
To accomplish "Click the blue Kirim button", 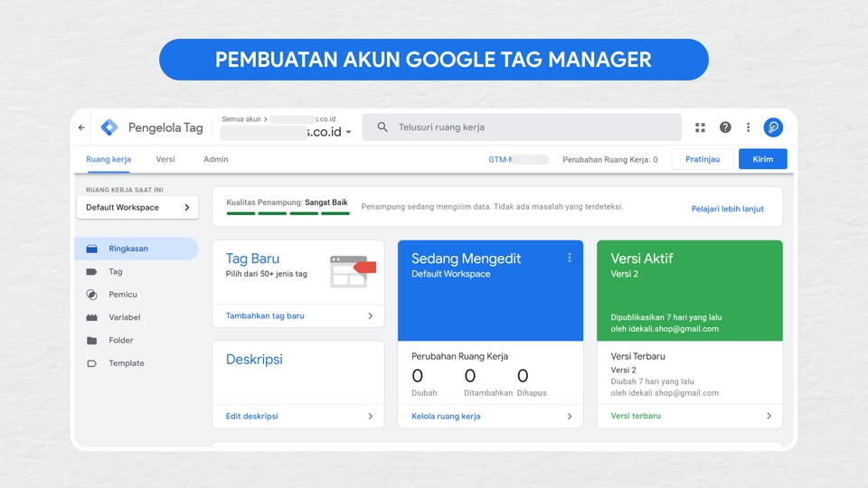I will click(x=763, y=159).
